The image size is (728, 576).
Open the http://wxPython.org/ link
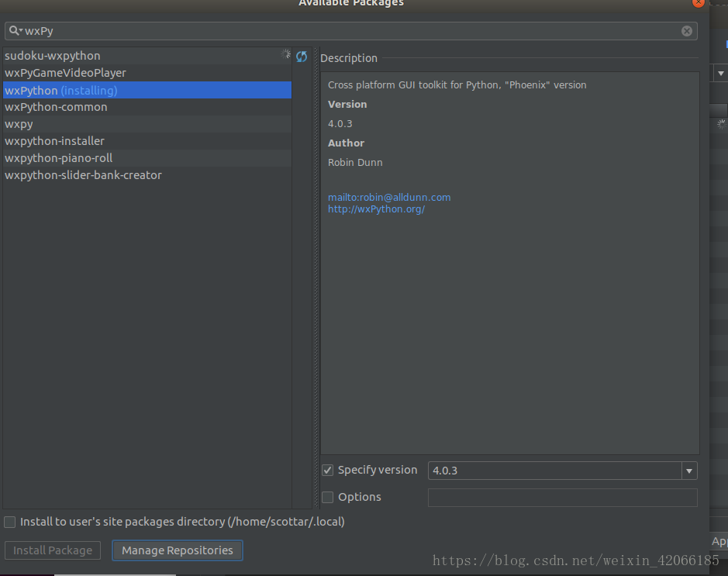pyautogui.click(x=376, y=209)
